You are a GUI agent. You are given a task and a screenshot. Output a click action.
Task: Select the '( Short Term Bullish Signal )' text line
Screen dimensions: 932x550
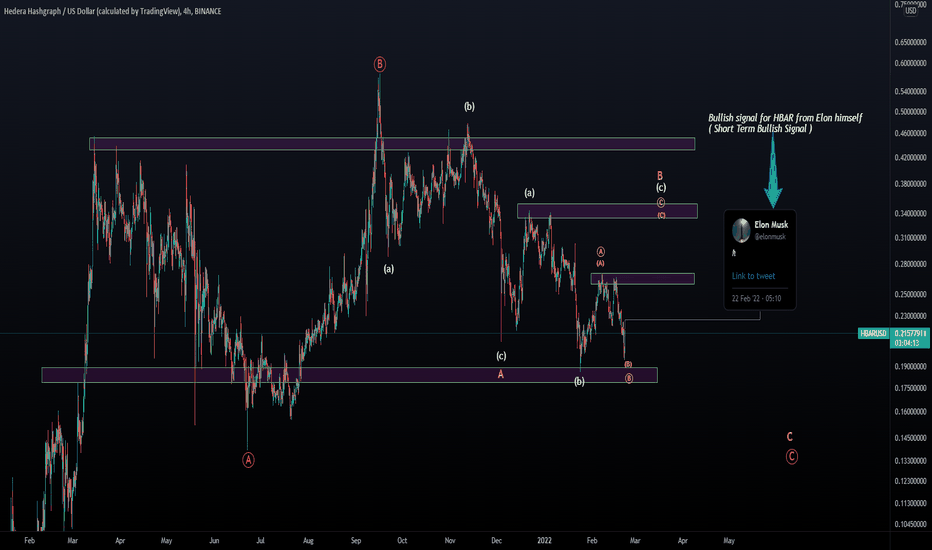coord(760,128)
